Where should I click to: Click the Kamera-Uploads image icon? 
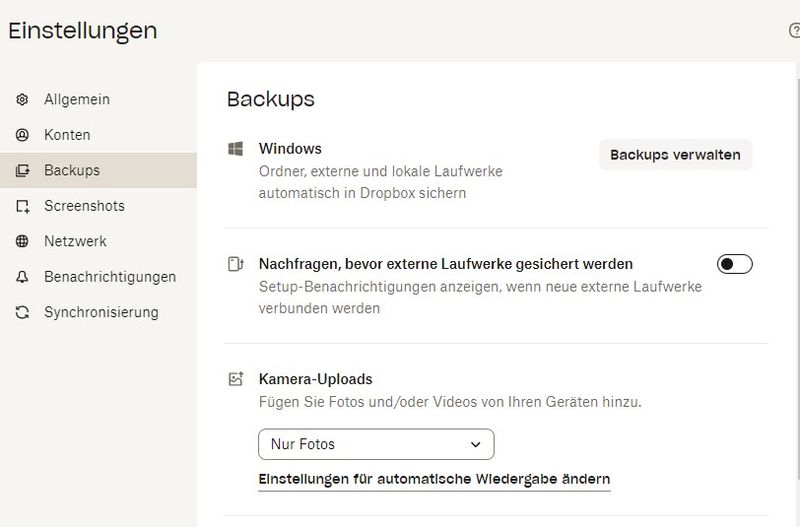[x=236, y=379]
